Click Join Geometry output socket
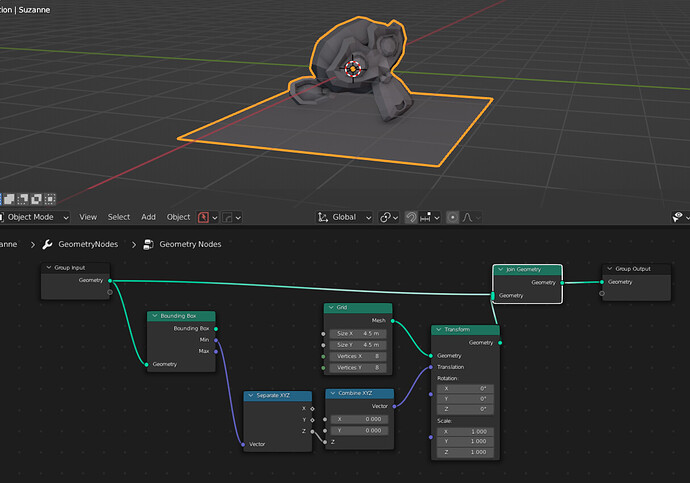Viewport: 690px width, 483px height. [x=562, y=283]
